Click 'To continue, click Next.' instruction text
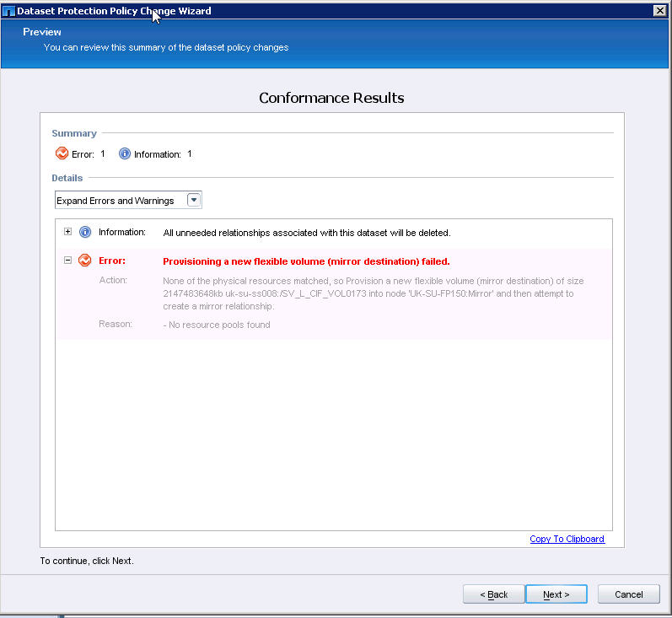The width and height of the screenshot is (672, 618). [87, 561]
